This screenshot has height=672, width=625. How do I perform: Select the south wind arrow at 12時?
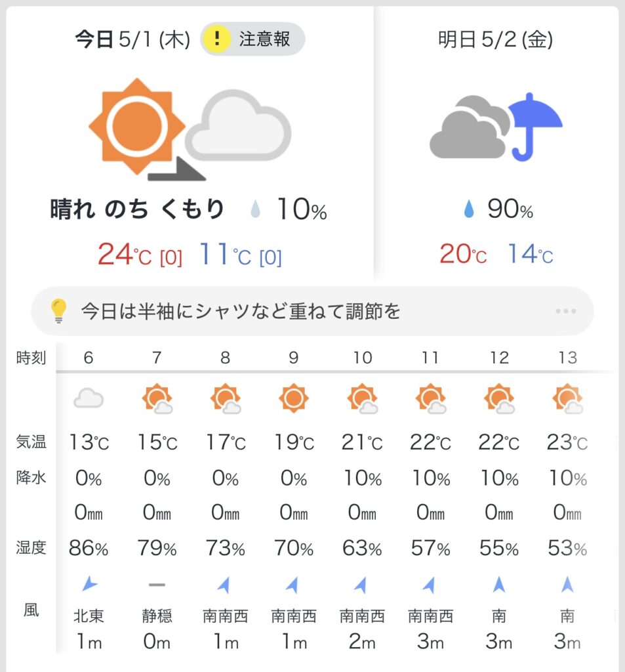click(498, 585)
